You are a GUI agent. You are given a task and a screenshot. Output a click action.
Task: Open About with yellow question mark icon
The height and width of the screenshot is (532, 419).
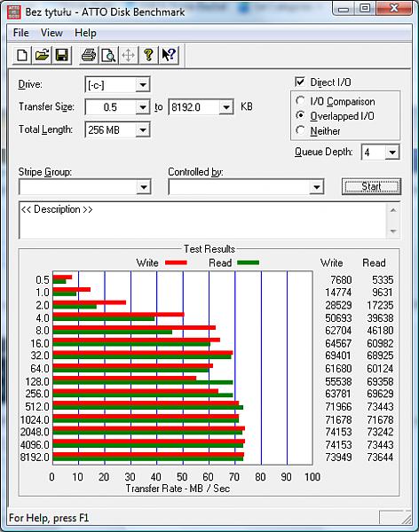[148, 55]
